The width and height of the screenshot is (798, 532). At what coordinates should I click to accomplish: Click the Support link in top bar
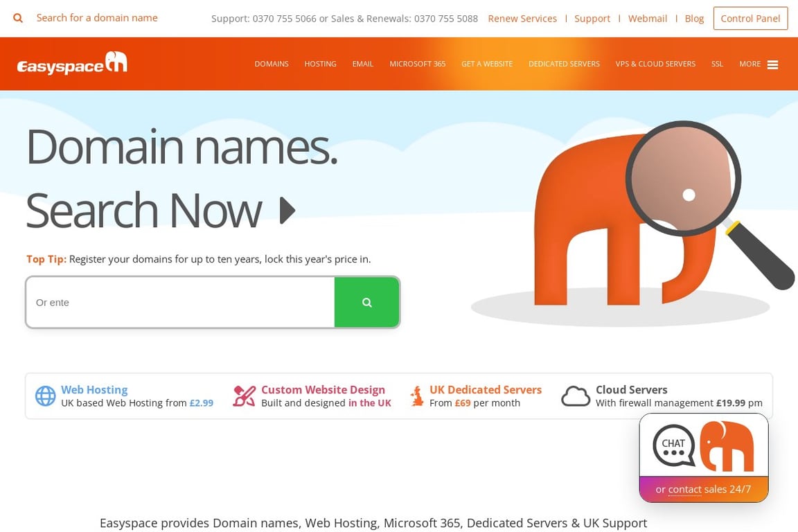tap(592, 18)
